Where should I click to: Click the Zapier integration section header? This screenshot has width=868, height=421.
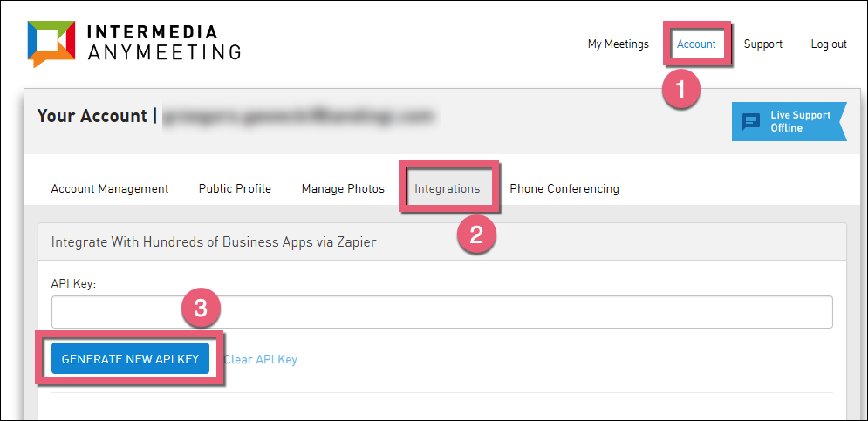pyautogui.click(x=214, y=241)
